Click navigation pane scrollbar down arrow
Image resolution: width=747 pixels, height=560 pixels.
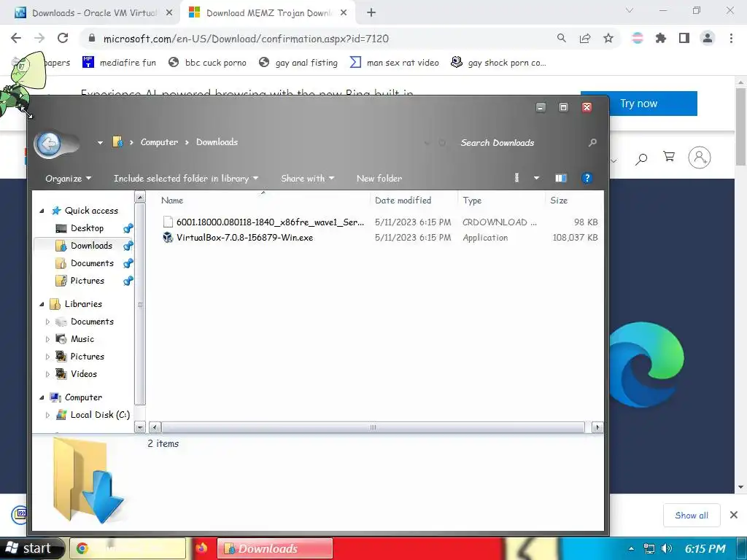139,427
